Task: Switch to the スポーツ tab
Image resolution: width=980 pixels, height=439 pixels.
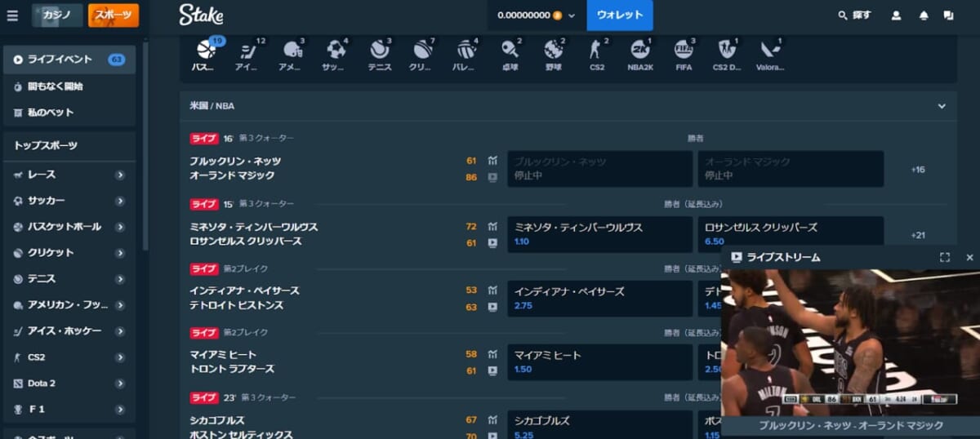Action: pyautogui.click(x=114, y=16)
